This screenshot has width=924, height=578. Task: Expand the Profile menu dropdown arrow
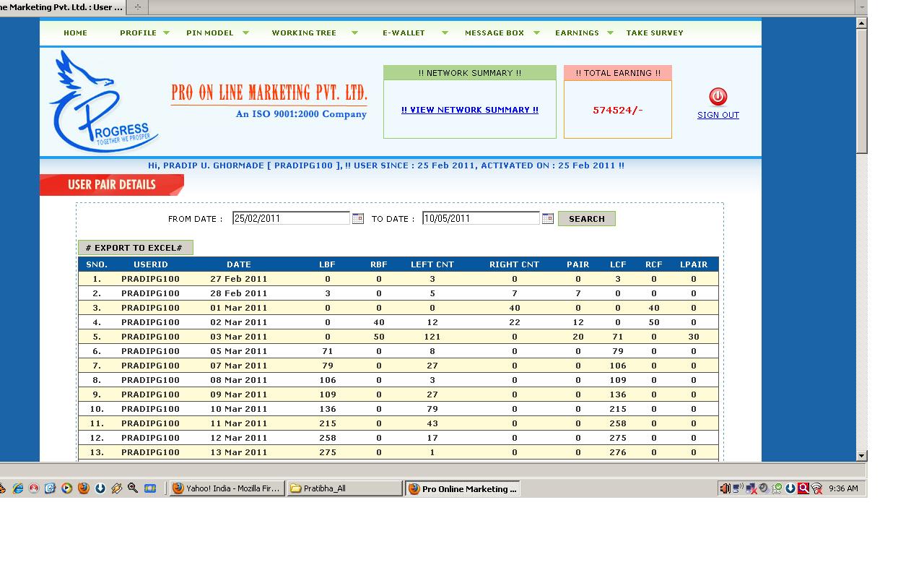pos(166,33)
